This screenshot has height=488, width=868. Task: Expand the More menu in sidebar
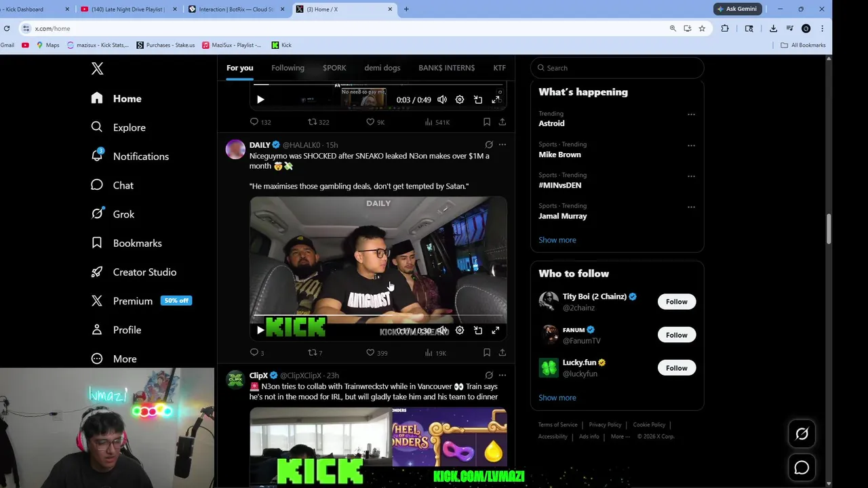(114, 359)
